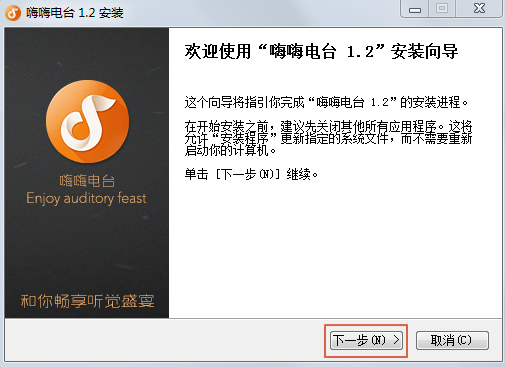Click the 下一步(N) button
The width and height of the screenshot is (505, 367).
(366, 340)
